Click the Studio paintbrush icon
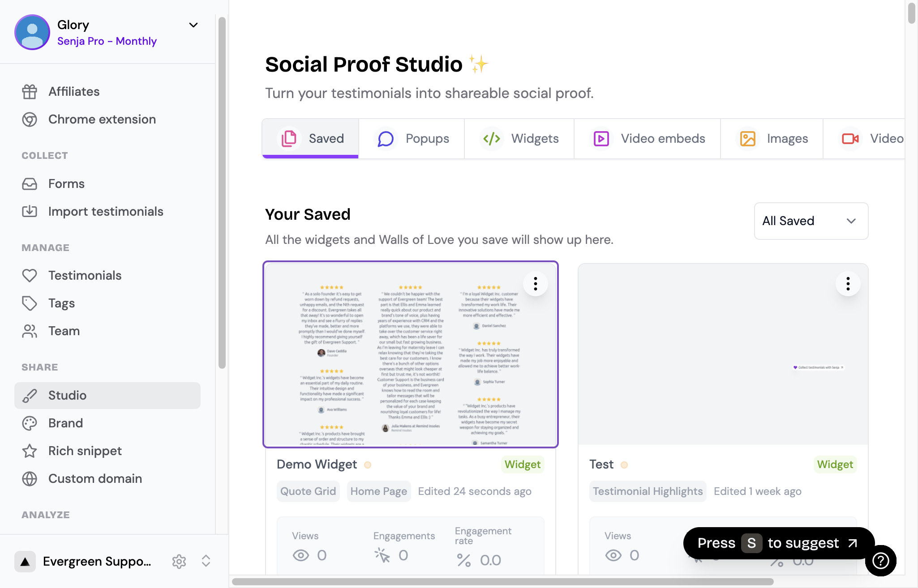This screenshot has height=588, width=918. (x=30, y=396)
